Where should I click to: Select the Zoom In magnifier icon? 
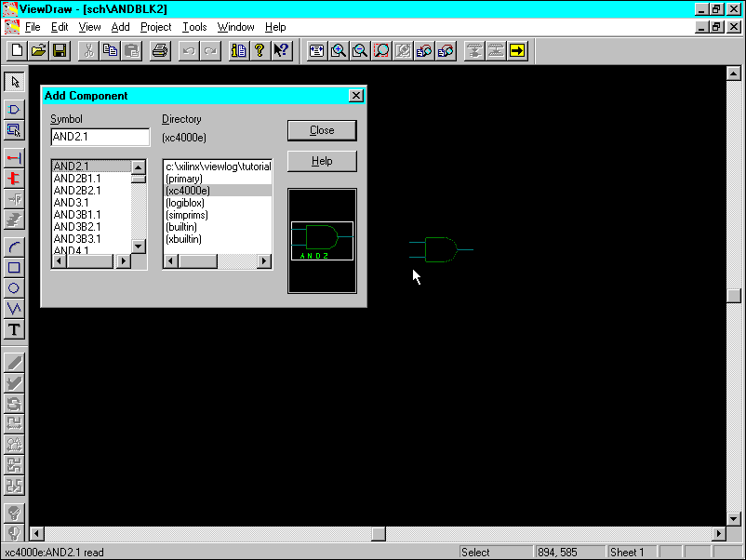[x=339, y=50]
